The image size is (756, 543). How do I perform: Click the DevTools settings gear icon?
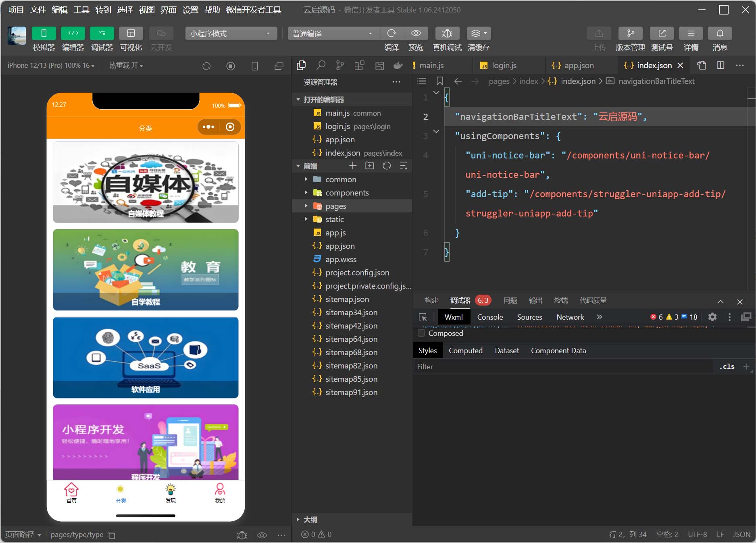[712, 317]
